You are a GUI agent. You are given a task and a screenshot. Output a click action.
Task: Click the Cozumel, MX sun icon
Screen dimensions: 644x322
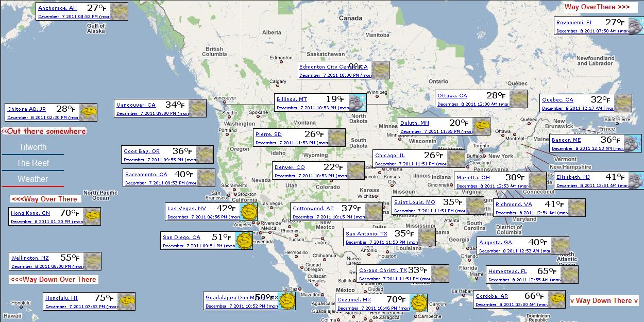click(418, 303)
